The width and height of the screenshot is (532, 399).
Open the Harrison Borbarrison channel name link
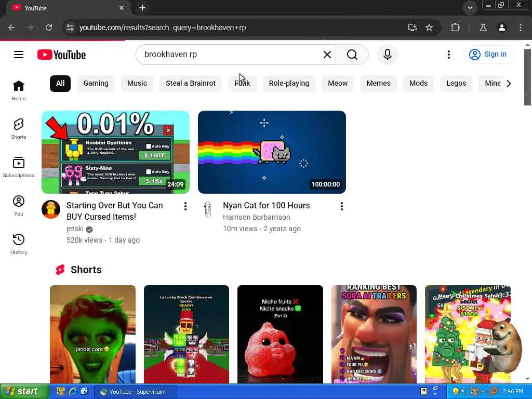257,217
